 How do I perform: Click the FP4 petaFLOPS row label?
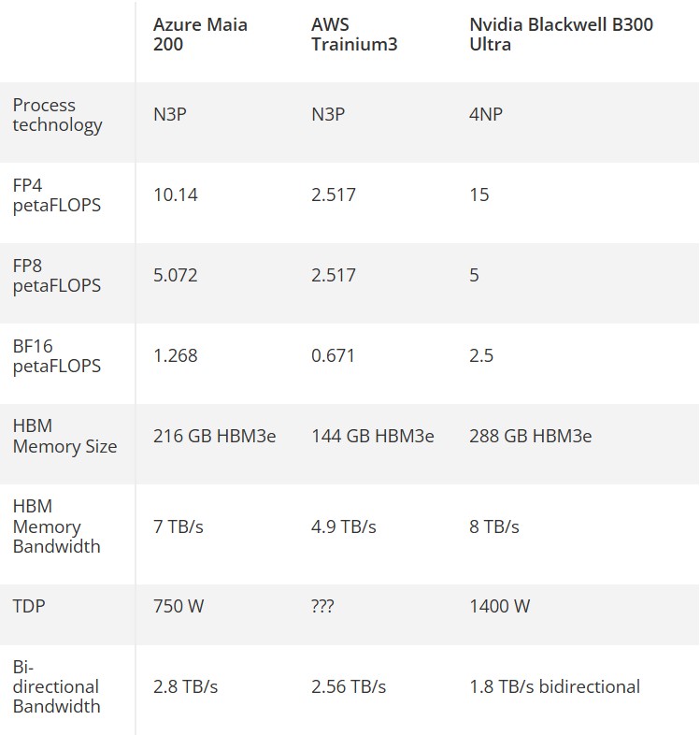(56, 195)
